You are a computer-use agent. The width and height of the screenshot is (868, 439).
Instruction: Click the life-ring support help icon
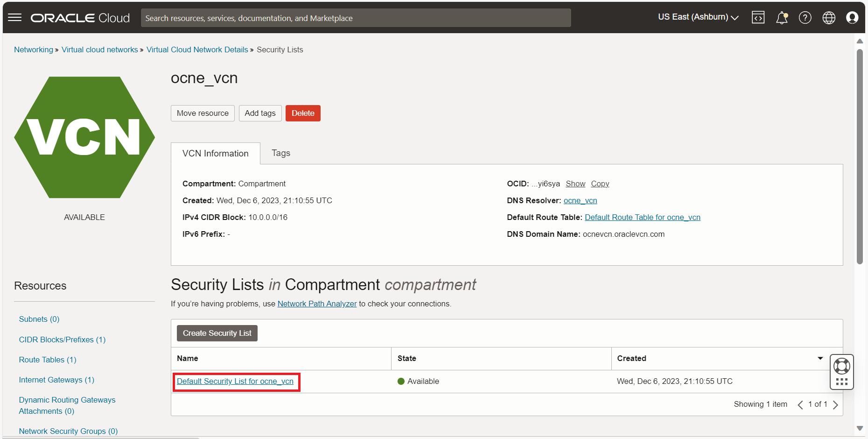point(842,366)
